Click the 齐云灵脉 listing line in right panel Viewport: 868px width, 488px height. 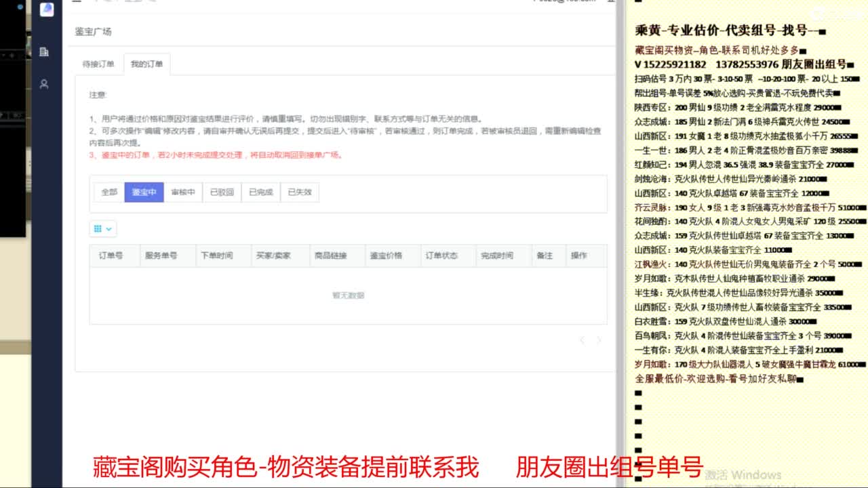coord(751,207)
